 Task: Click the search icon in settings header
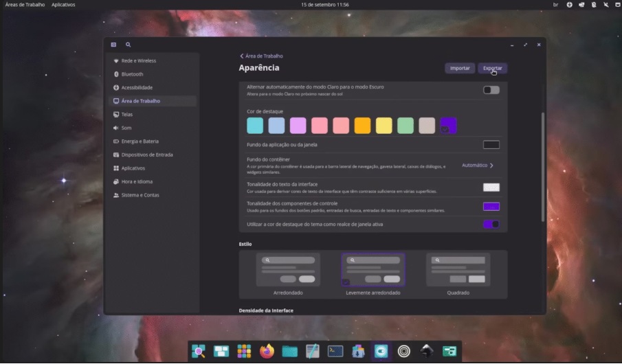(x=129, y=45)
